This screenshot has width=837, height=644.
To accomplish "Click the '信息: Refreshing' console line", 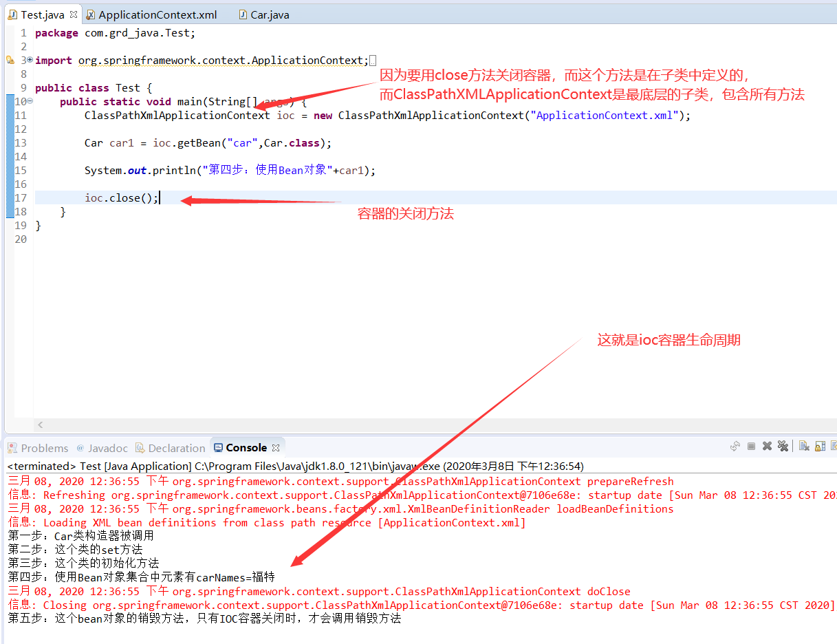I will (422, 495).
